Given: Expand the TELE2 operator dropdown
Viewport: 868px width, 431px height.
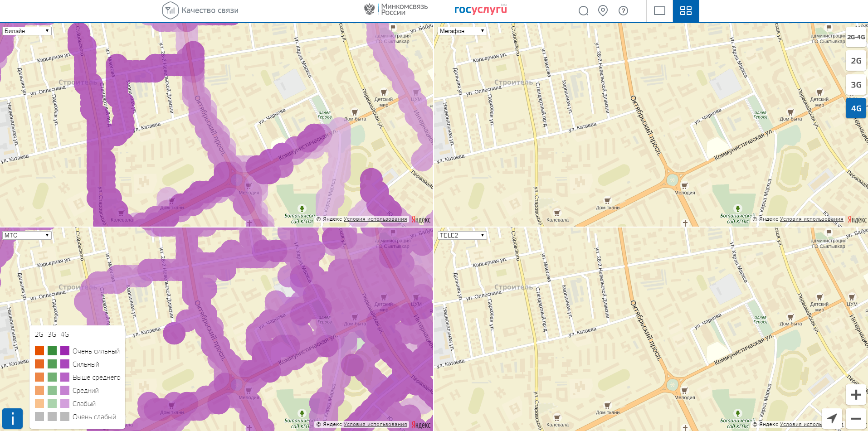Looking at the screenshot, I should click(x=462, y=235).
